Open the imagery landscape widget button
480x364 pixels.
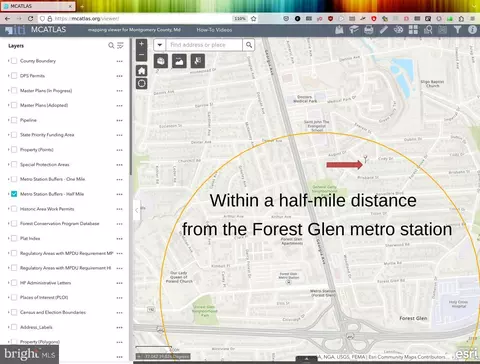pyautogui.click(x=179, y=61)
